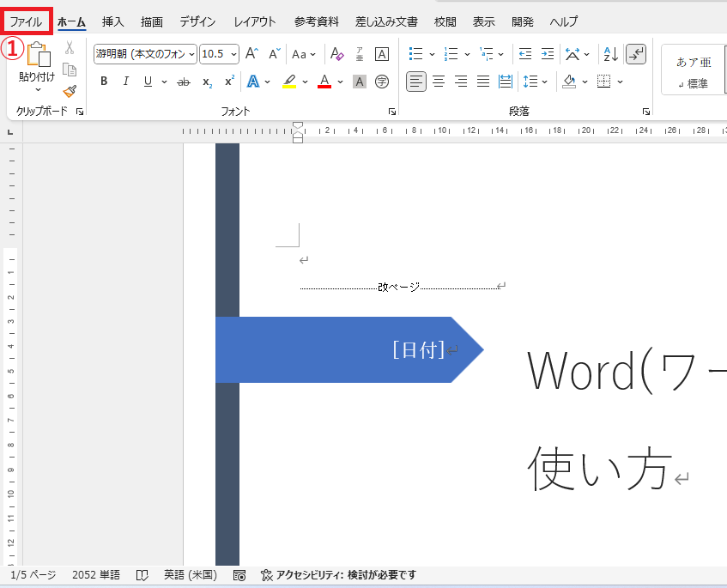Open clipboard pane dialog launcher
727x588 pixels.
tap(80, 112)
